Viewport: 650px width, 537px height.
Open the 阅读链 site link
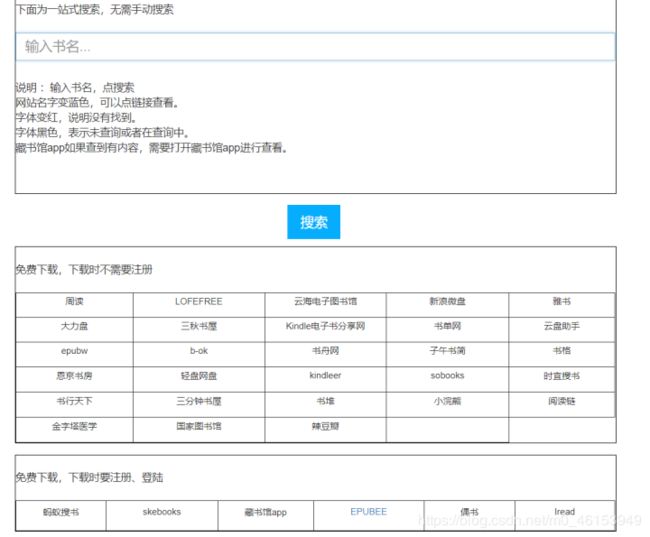562,401
